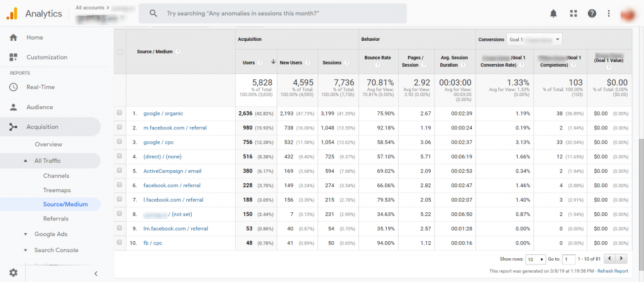Click the Customization dashboard icon
This screenshot has height=282, width=644.
coord(13,57)
